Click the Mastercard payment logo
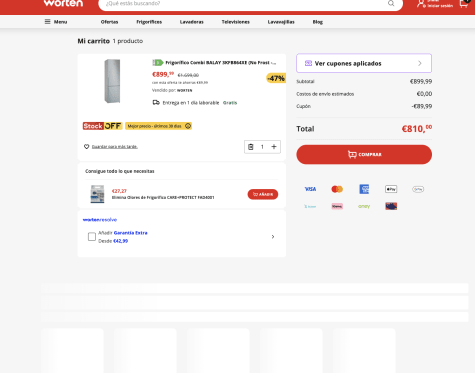The height and width of the screenshot is (373, 475). (x=337, y=189)
